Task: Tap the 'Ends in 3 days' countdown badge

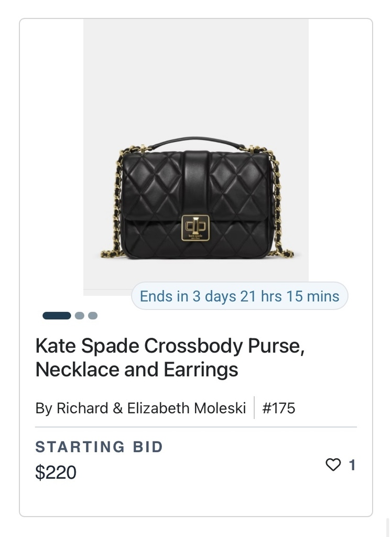Action: (239, 296)
